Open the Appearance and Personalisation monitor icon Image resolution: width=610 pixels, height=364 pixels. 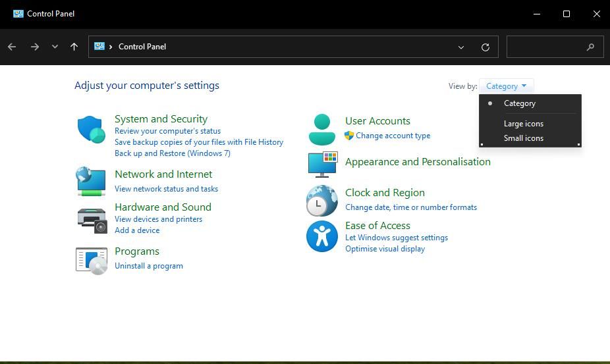[322, 164]
